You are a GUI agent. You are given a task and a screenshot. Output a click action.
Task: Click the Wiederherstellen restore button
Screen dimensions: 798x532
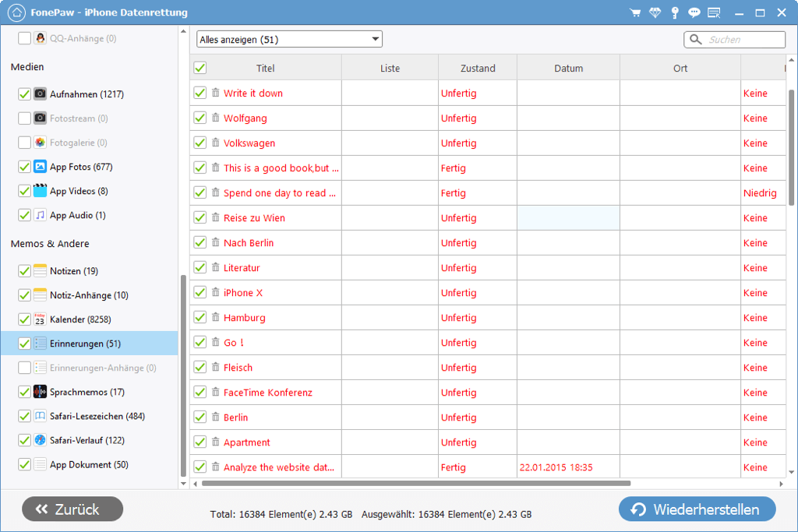click(697, 509)
